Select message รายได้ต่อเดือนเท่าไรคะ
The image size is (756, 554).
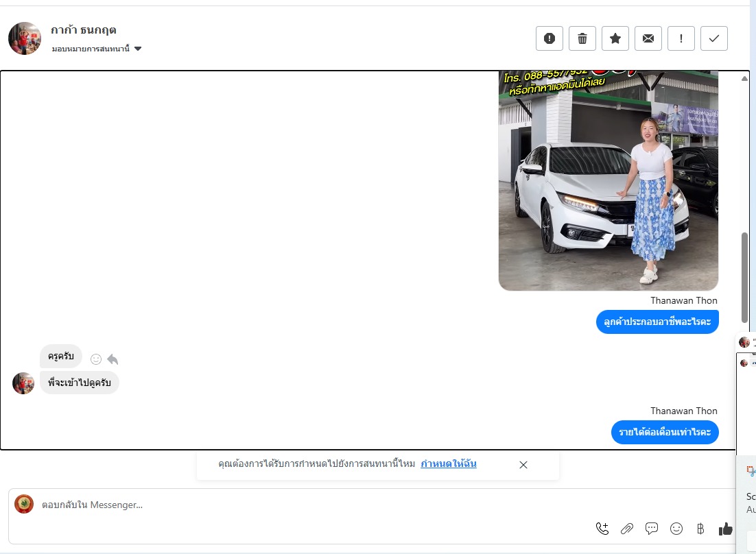pos(665,432)
